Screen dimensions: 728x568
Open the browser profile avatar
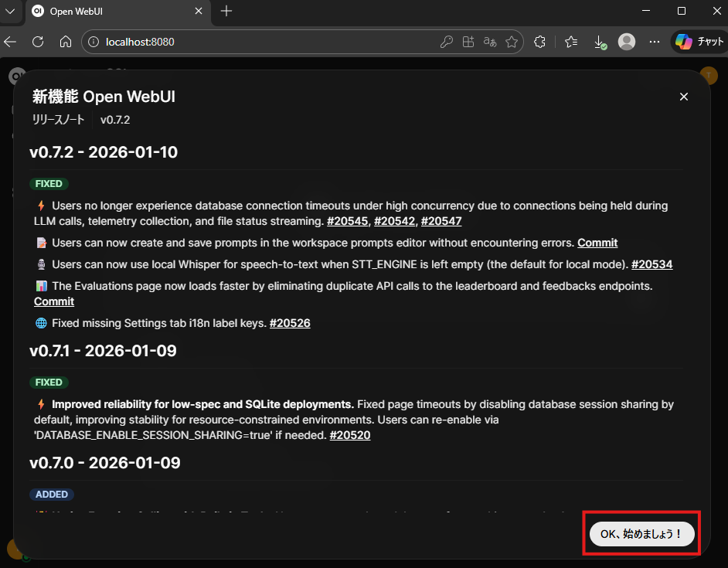[x=627, y=42]
